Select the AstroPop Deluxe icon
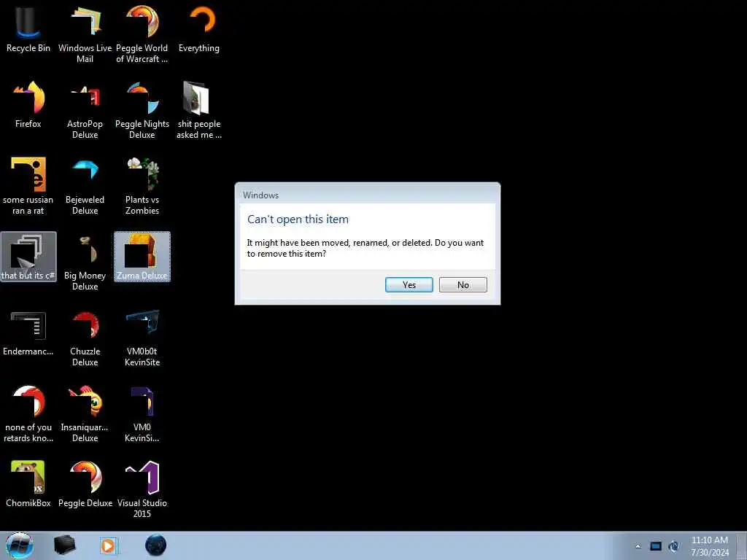Viewport: 747px width, 560px height. click(85, 110)
